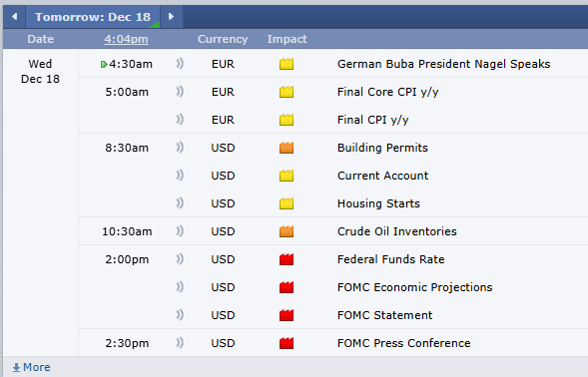
Task: Select the Impact column header
Action: coord(288,39)
